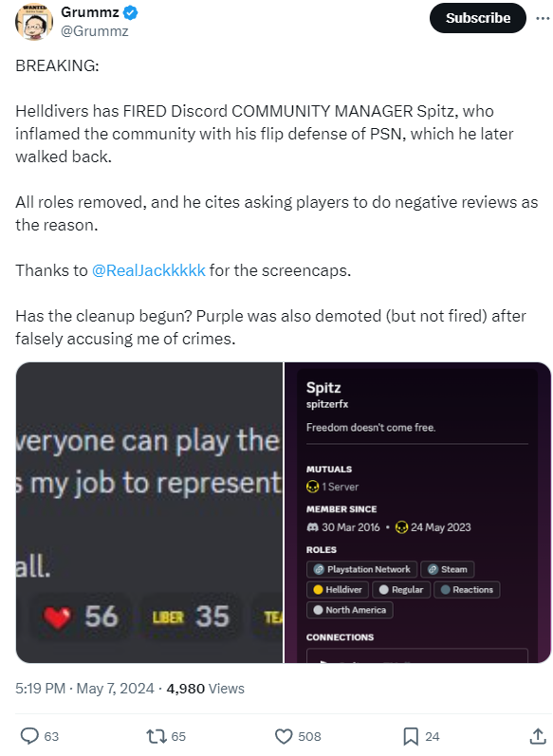Bookmark the post with the bookmark icon
Image resolution: width=553 pixels, height=756 pixels.
pos(411,736)
